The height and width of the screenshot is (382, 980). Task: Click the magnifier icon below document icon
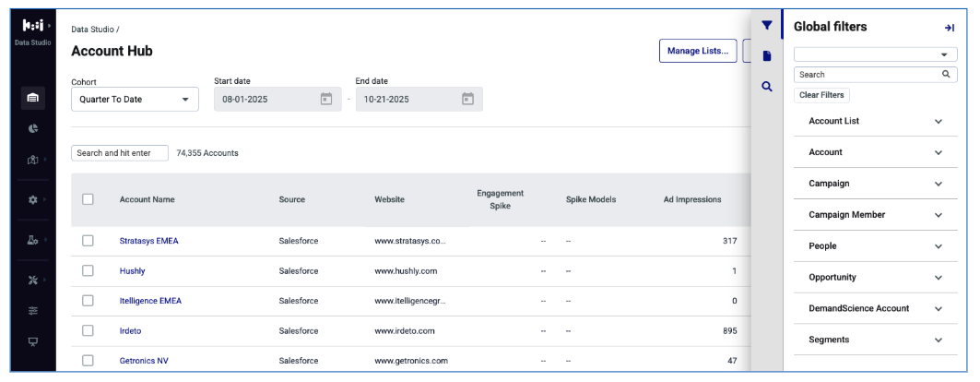767,87
